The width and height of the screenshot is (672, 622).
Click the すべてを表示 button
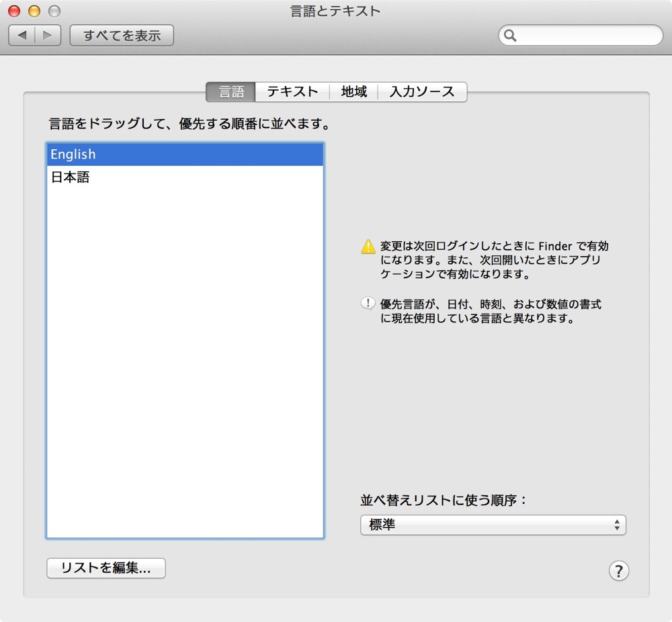122,35
